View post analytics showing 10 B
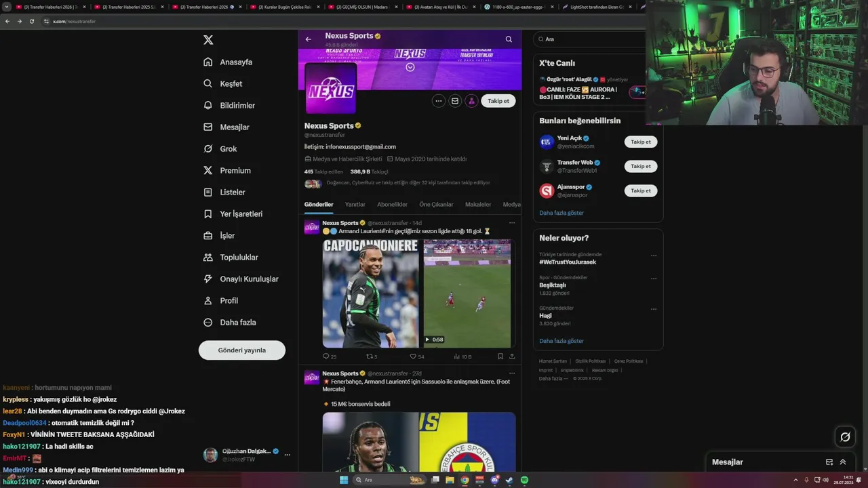 coord(462,356)
